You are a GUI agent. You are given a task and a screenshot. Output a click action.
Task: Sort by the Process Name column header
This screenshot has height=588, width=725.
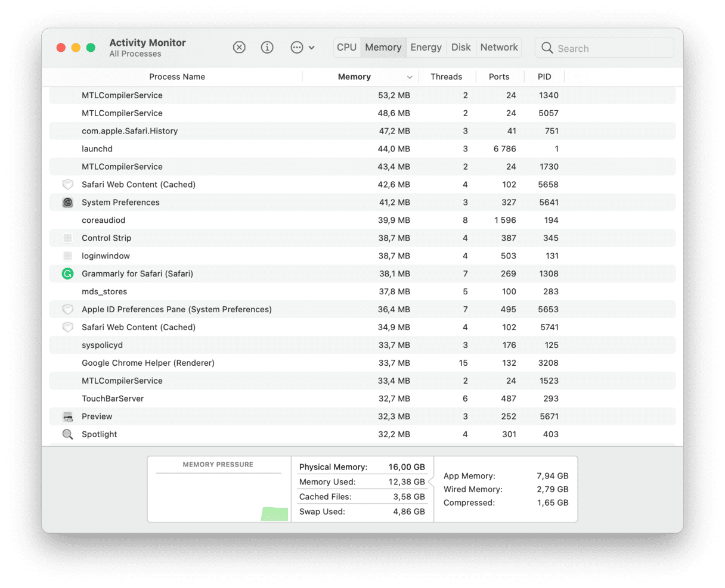(177, 77)
